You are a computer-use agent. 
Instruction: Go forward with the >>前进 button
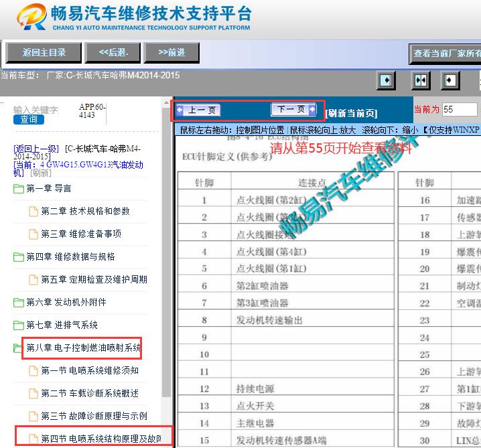tap(171, 53)
